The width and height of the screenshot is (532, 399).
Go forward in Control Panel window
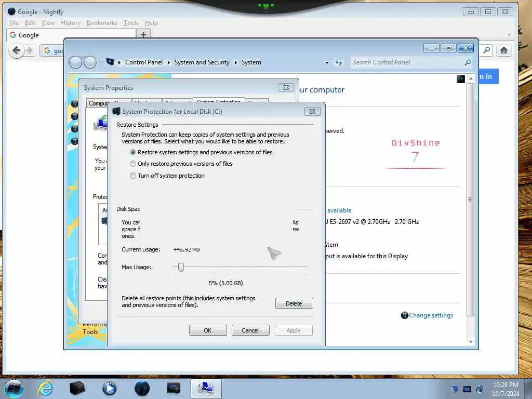(x=90, y=62)
